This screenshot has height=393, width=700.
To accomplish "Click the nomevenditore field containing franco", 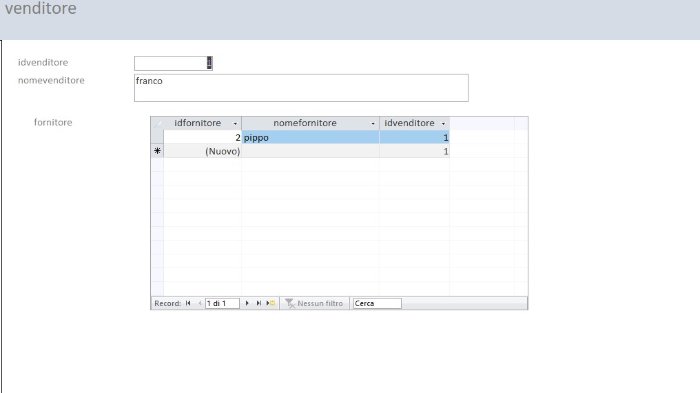I will coord(301,88).
